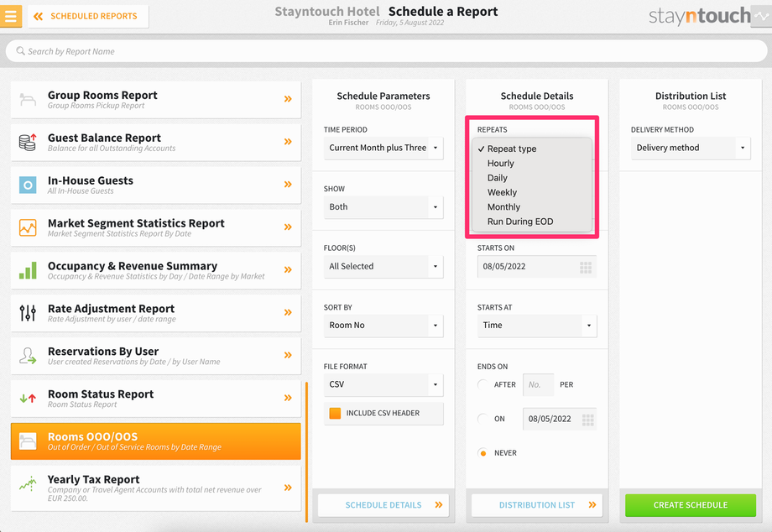Click the Guest Balance Report coins icon
Screen dimensions: 772x532
tap(28, 142)
